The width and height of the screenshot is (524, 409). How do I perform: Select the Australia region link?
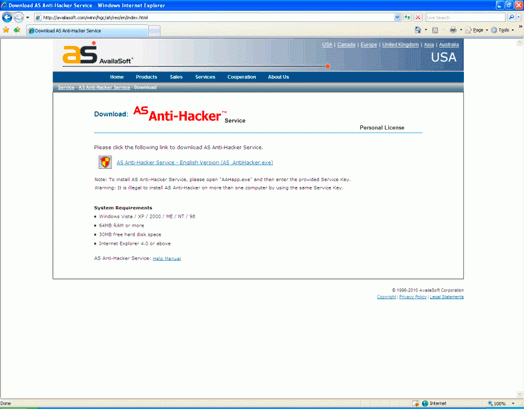point(449,45)
